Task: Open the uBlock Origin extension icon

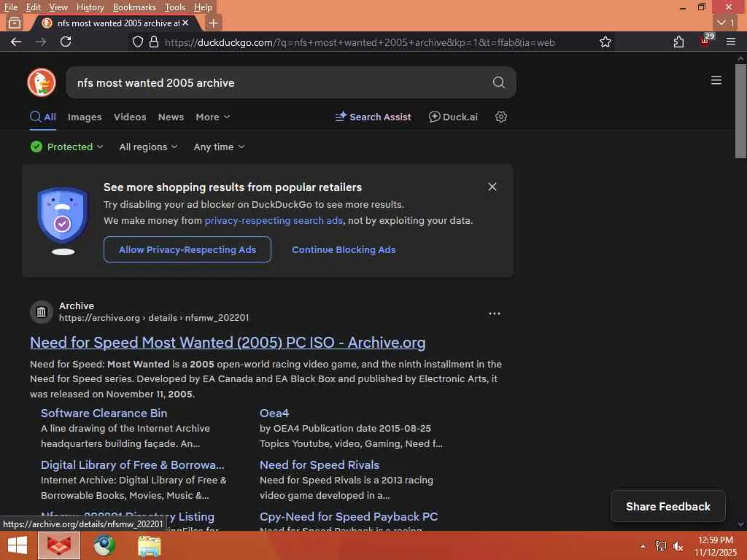Action: point(705,41)
